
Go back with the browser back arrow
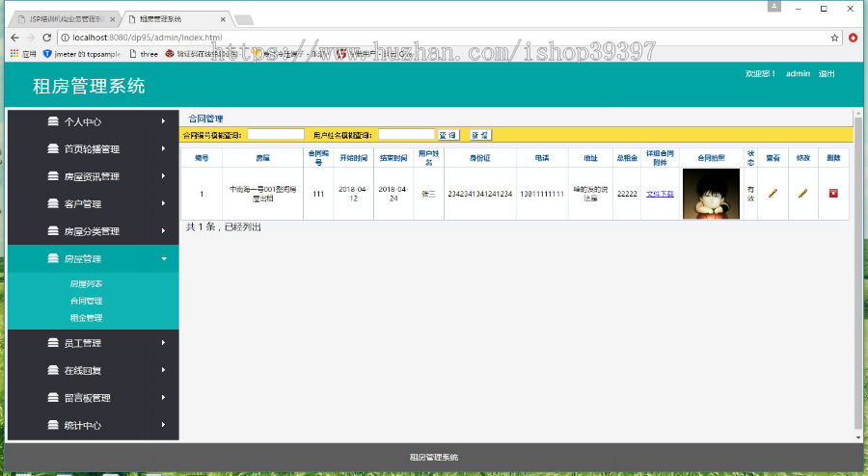click(x=14, y=38)
